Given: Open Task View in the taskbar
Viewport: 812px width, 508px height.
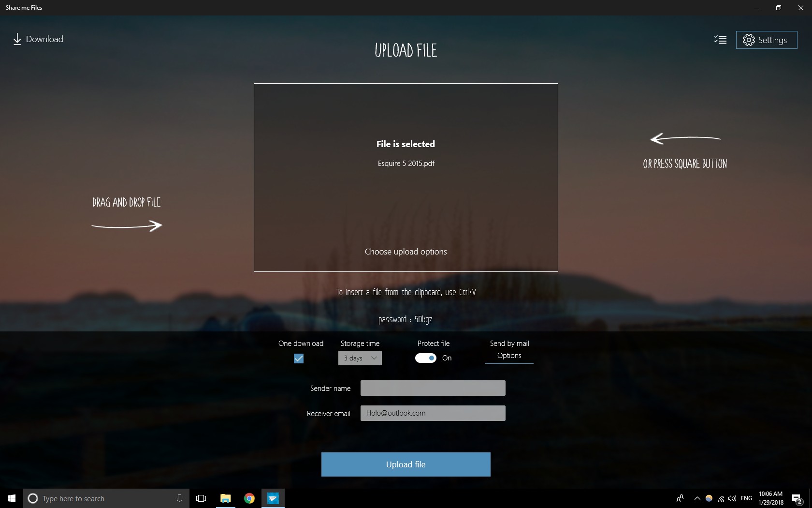Looking at the screenshot, I should pyautogui.click(x=201, y=498).
